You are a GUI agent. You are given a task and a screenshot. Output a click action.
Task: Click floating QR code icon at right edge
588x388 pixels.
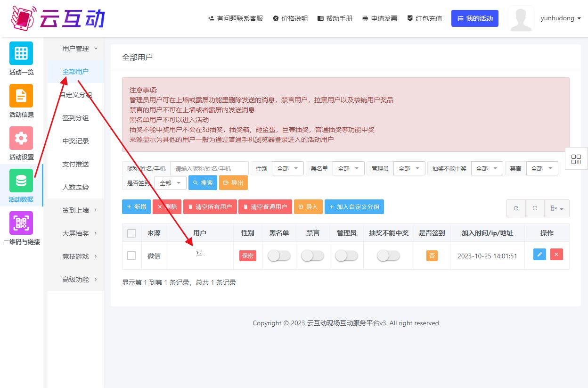click(576, 159)
